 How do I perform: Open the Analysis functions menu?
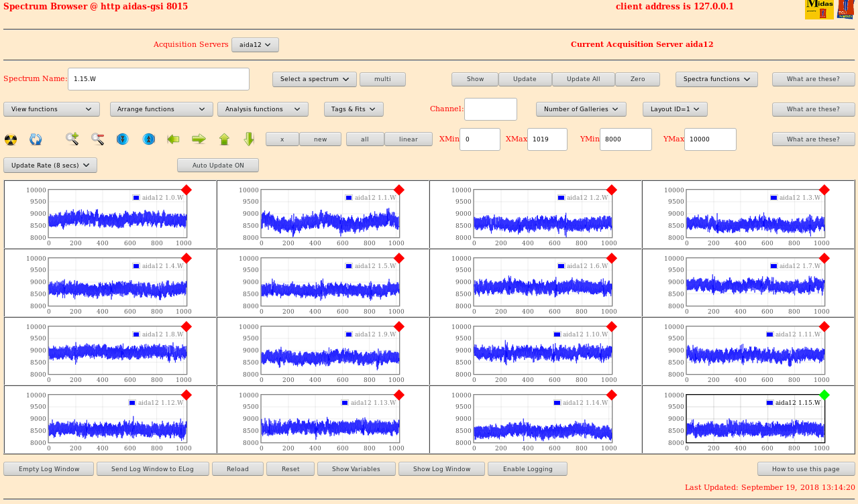(x=262, y=109)
